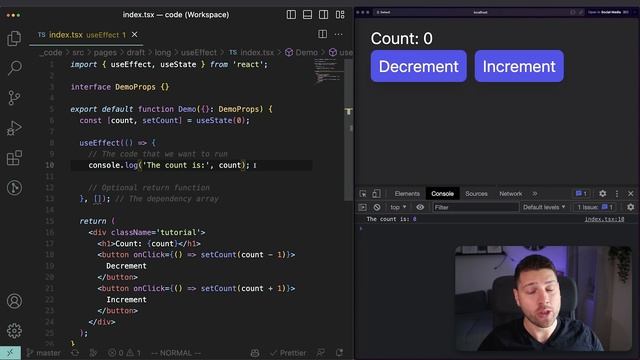Toggle secondary side bar layout icon
The image size is (640, 360).
coord(323,15)
